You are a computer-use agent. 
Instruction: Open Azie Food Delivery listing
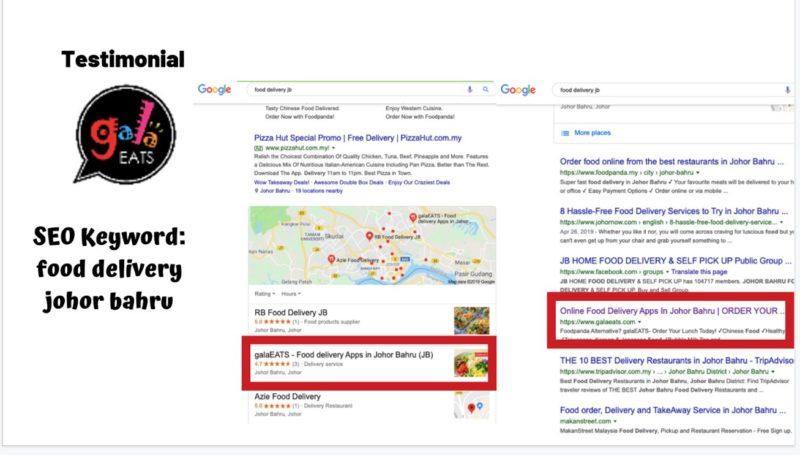[287, 396]
